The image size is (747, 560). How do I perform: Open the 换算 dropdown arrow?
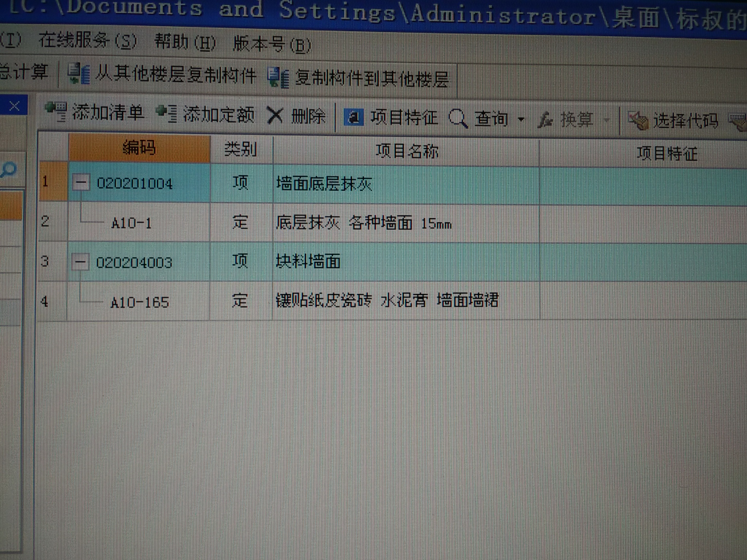pos(607,121)
